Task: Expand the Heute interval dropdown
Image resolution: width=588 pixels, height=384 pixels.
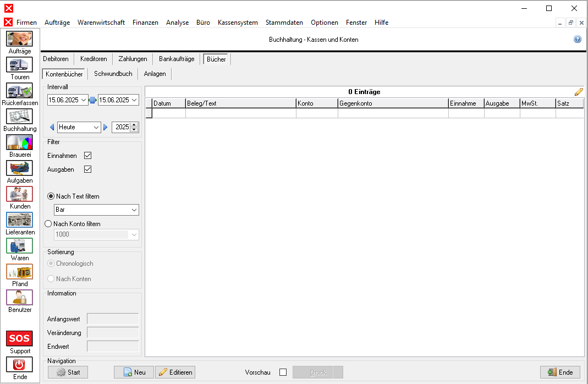Action: 96,127
